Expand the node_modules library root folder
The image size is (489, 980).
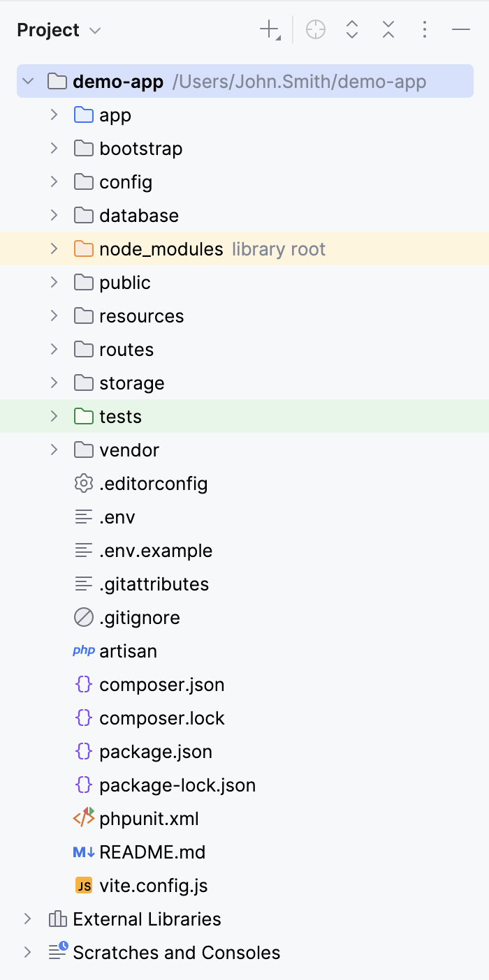pyautogui.click(x=54, y=248)
